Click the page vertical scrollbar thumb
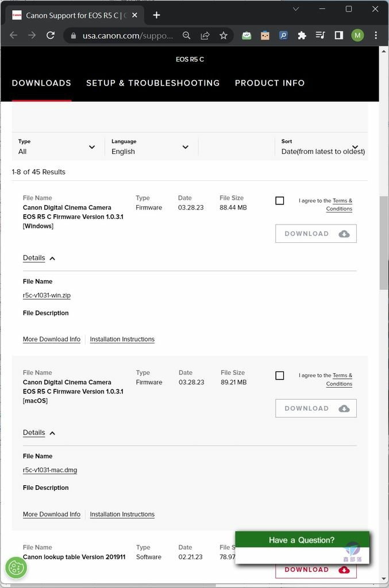Screen dimensions: 389x588 383,242
